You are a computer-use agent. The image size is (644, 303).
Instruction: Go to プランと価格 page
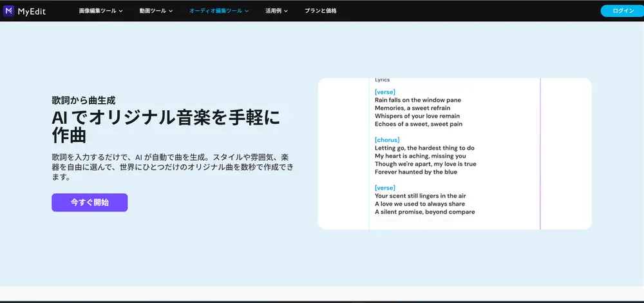[x=320, y=11]
